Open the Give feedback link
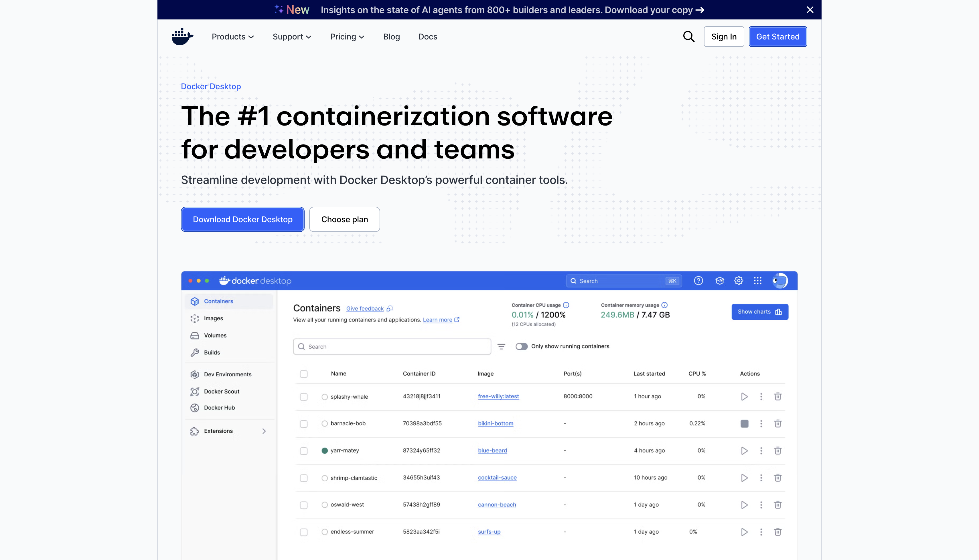Viewport: 979px width, 560px height. pyautogui.click(x=365, y=309)
